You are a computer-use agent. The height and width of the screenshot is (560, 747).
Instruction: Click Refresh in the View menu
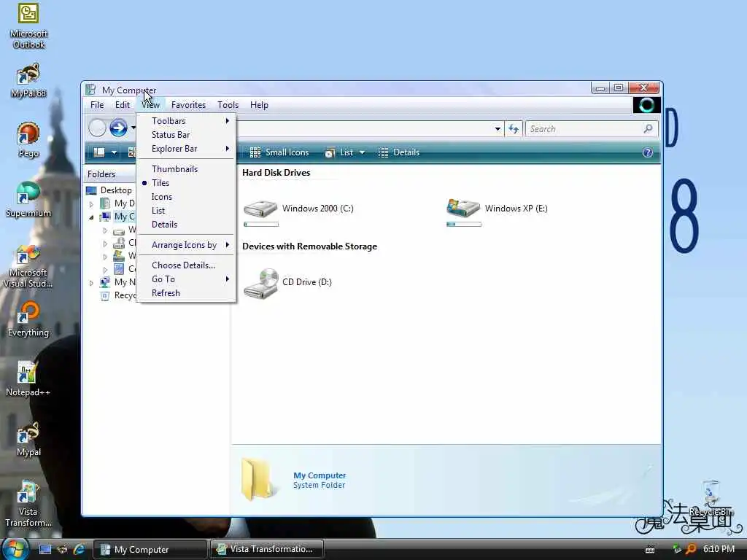click(186, 293)
